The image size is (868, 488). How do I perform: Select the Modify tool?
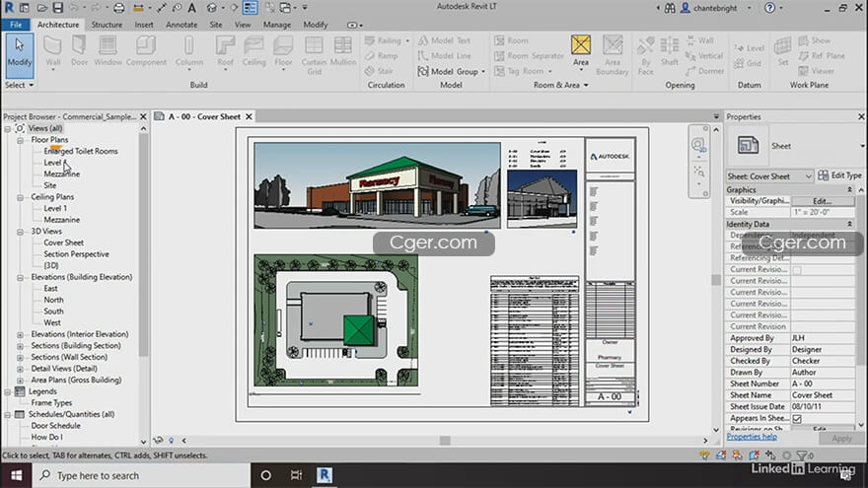pos(20,54)
